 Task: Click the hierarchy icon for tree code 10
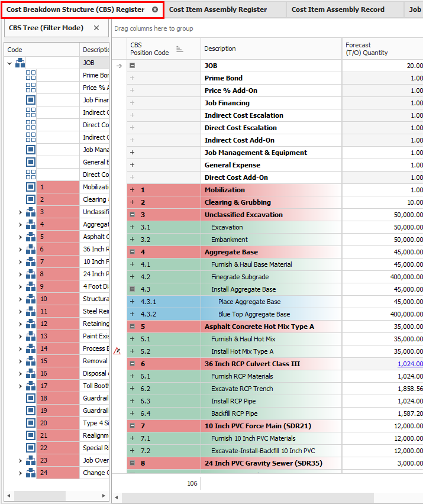31,299
